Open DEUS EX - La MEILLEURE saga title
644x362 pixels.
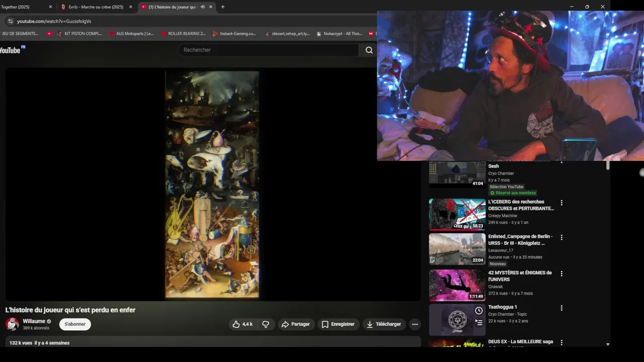520,342
